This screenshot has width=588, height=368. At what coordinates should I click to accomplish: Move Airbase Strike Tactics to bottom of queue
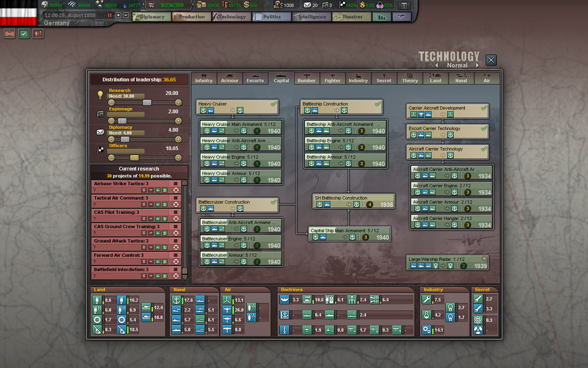144,190
